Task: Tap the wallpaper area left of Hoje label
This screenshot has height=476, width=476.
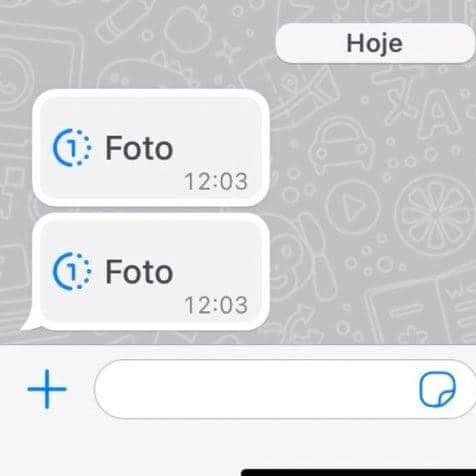Action: [133, 43]
